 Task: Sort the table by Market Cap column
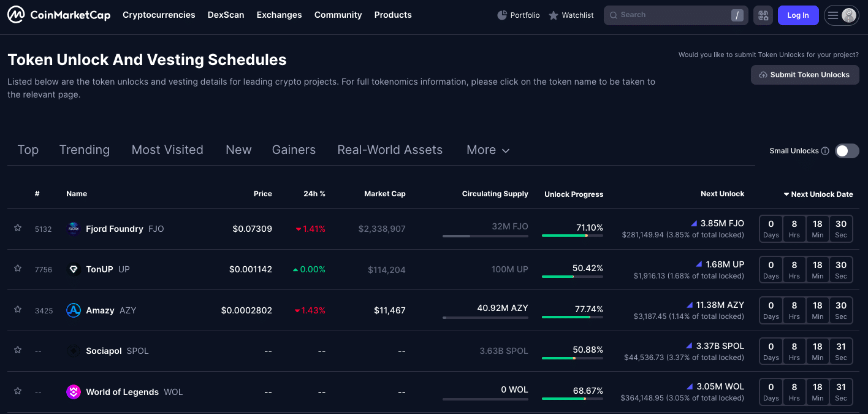385,194
